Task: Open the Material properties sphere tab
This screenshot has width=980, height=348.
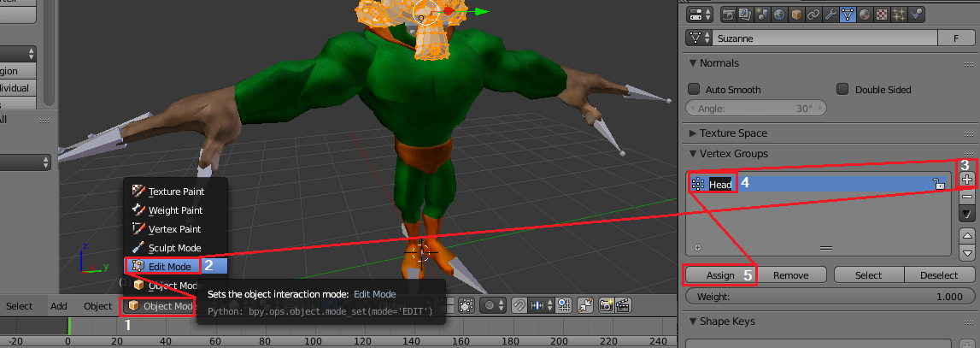Action: (x=863, y=14)
